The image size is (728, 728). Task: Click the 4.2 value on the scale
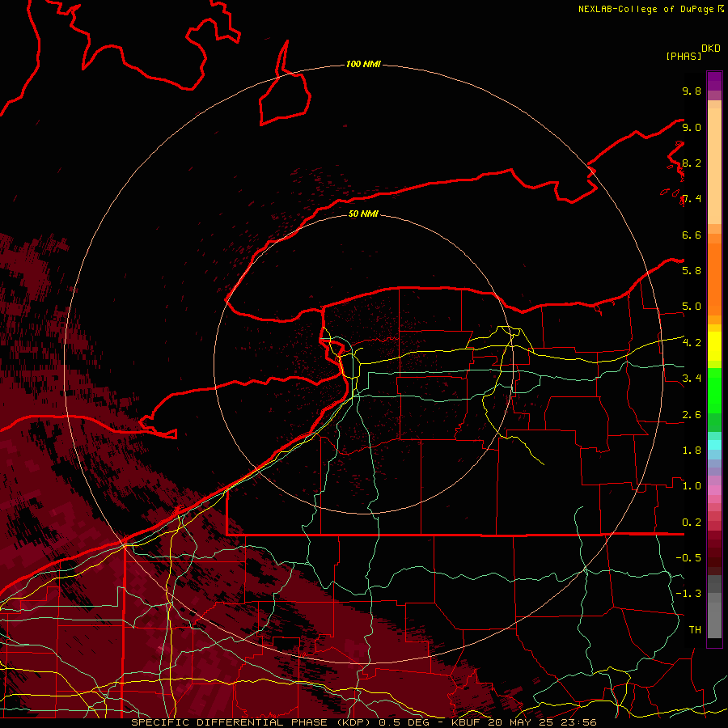coord(692,343)
